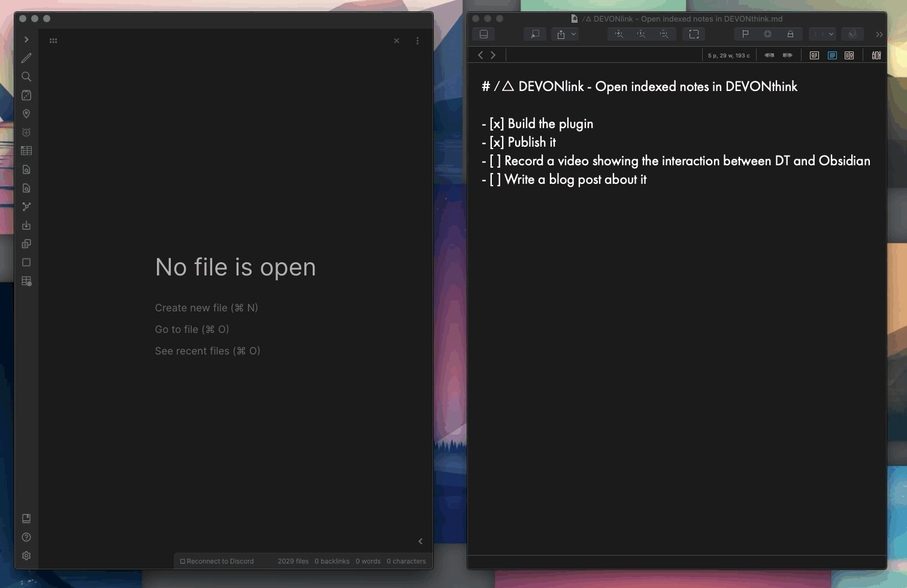This screenshot has width=907, height=588.
Task: Expand the Obsidian left sidebar with the chevron
Action: (x=26, y=40)
